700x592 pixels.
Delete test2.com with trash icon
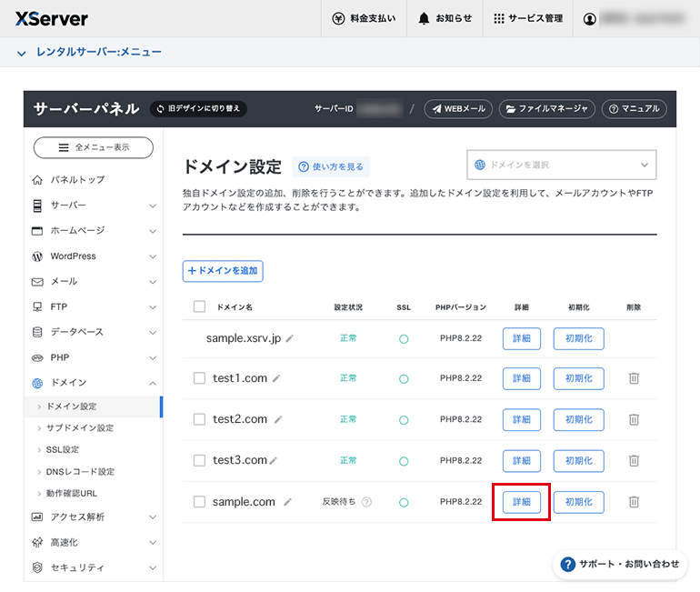[634, 419]
